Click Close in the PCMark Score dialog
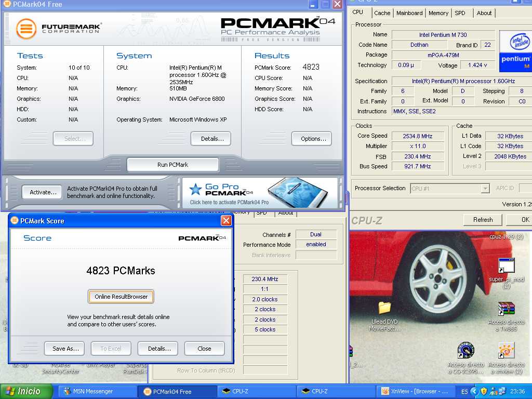This screenshot has width=532, height=399. pos(204,349)
